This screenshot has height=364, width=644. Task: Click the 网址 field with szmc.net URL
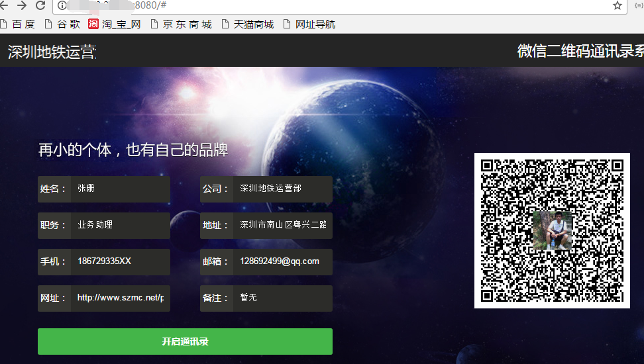(121, 298)
